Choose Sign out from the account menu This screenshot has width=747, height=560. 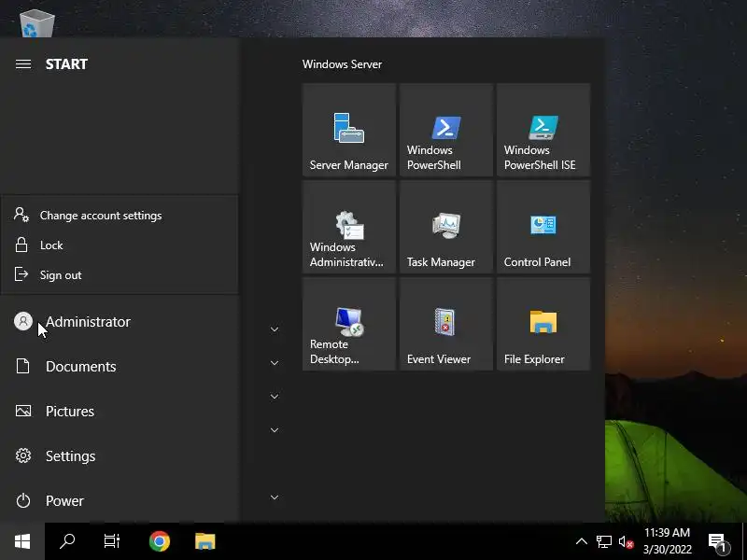coord(120,274)
